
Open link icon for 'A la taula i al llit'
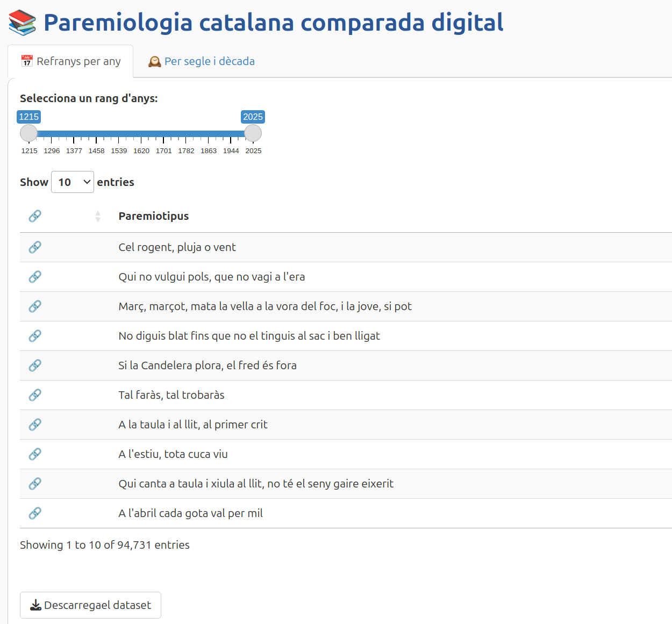tap(35, 425)
